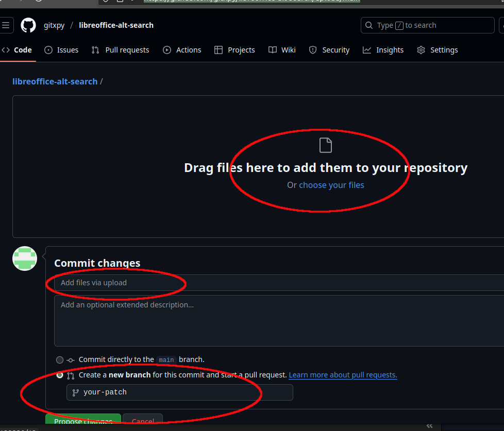The width and height of the screenshot is (504, 431).
Task: Go to the gitxpy owner profile
Action: (x=54, y=25)
